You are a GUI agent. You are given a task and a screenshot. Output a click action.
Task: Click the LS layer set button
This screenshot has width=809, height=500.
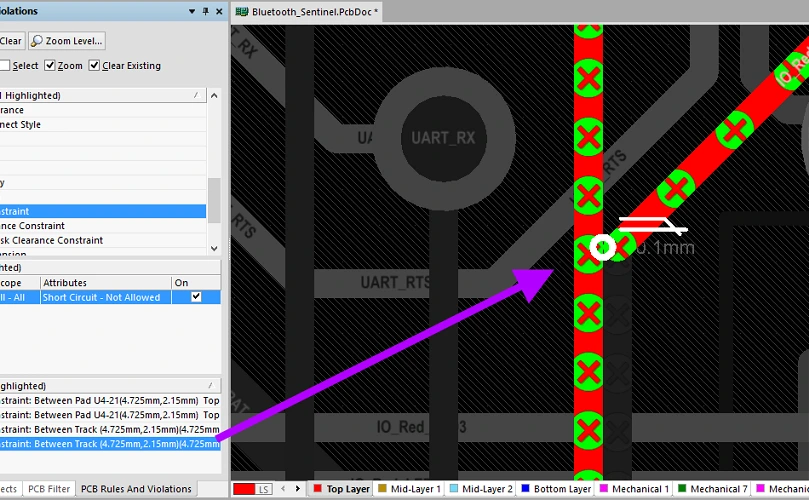pos(264,489)
